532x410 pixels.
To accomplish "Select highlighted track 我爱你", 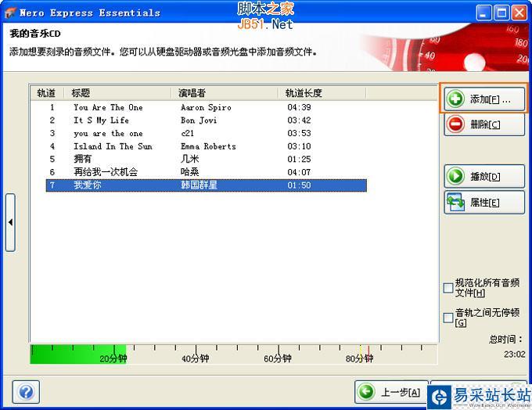I will [x=87, y=185].
